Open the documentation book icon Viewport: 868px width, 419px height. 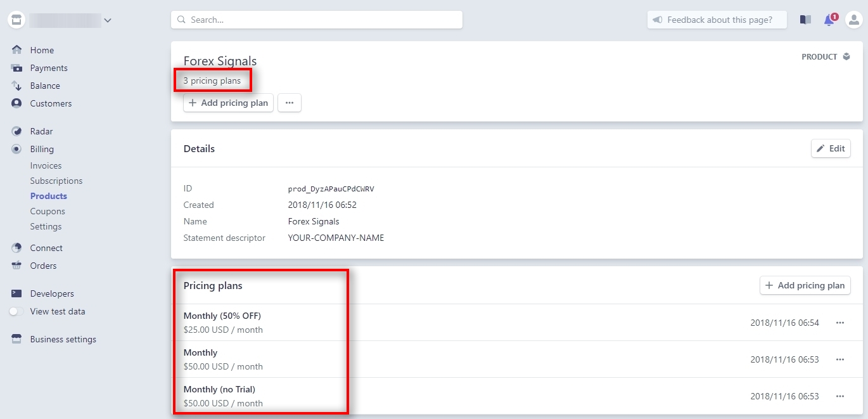click(805, 20)
